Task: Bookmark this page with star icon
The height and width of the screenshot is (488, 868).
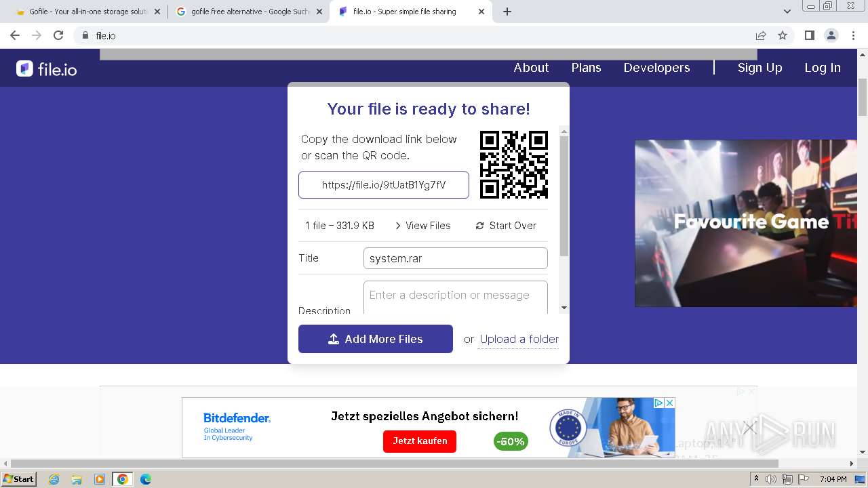Action: [x=783, y=35]
